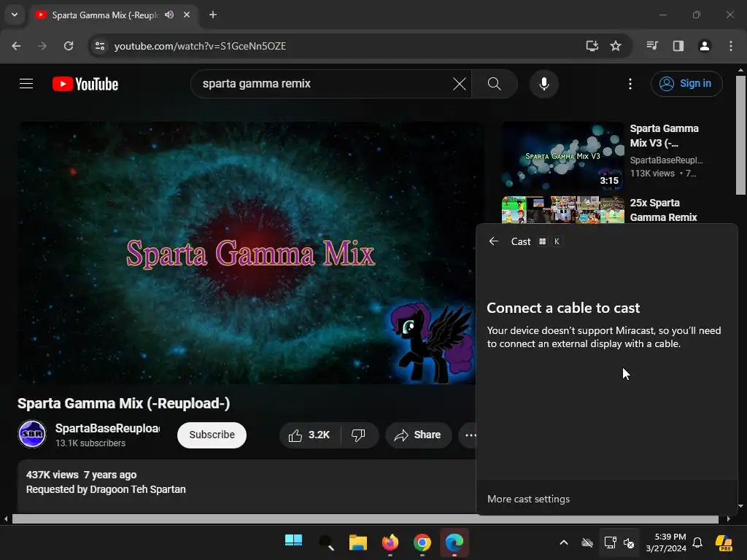The width and height of the screenshot is (747, 560).
Task: Reload the current page
Action: click(69, 46)
